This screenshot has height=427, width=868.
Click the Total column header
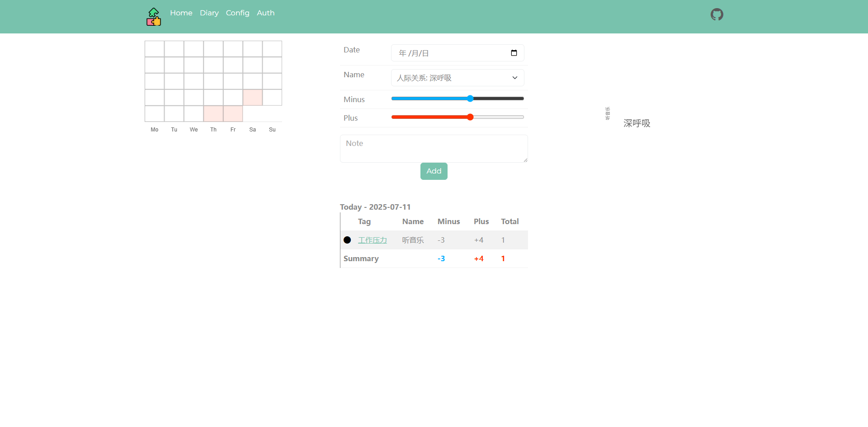[510, 221]
